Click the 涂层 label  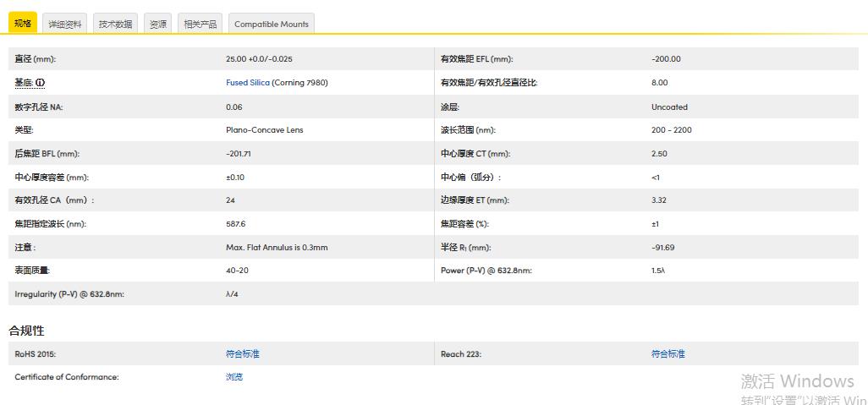451,107
